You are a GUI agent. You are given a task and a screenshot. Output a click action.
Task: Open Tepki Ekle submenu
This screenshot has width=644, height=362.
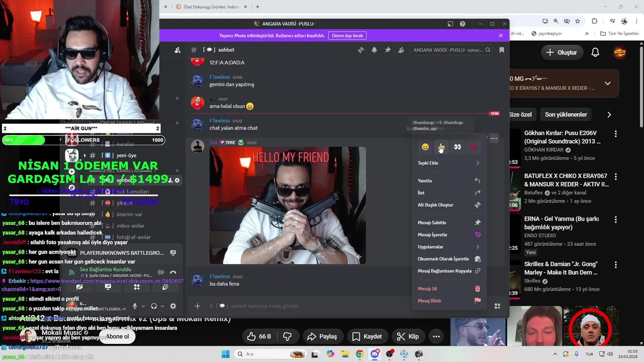(x=449, y=163)
